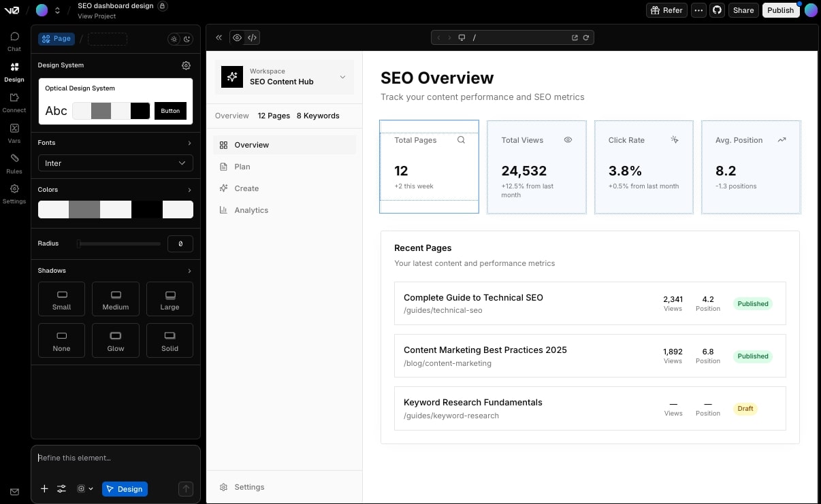Enable dark mode with the moon toggle
The image size is (821, 504).
(187, 39)
